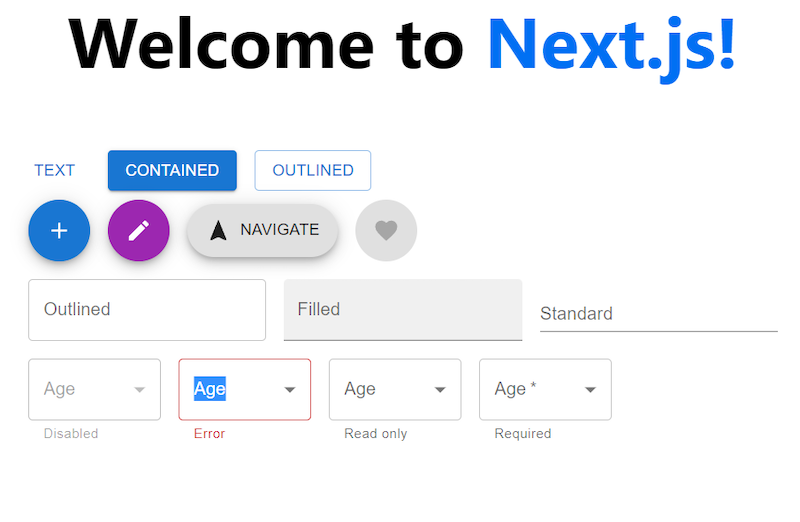Click the gray heart favorite button
This screenshot has width=800, height=522.
tap(386, 231)
